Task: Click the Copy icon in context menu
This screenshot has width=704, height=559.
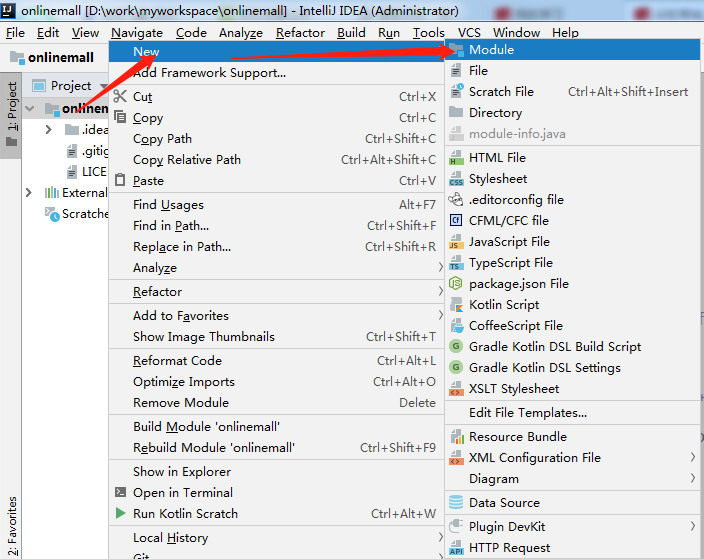Action: (120, 117)
